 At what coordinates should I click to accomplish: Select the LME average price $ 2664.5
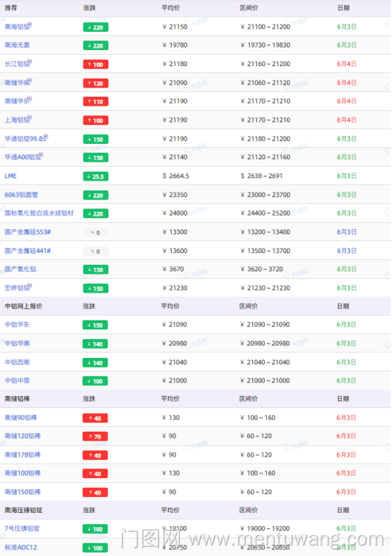coord(176,176)
